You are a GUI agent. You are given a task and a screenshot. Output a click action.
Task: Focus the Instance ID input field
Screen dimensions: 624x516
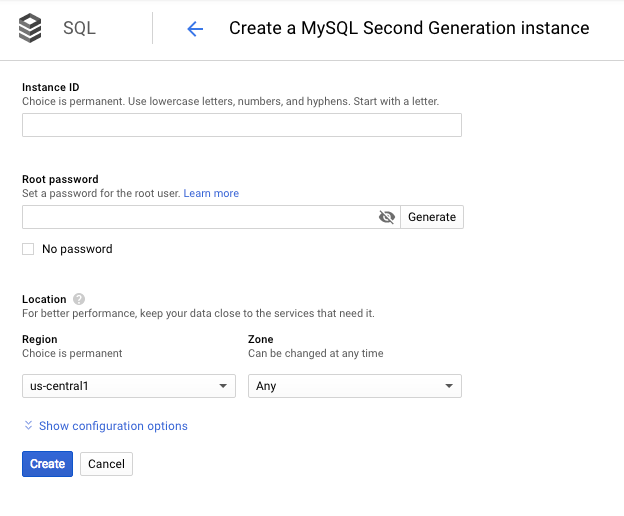point(242,125)
